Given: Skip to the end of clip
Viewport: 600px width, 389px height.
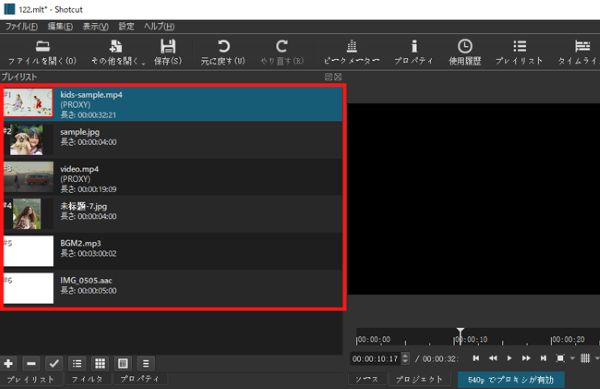Looking at the screenshot, I should pyautogui.click(x=543, y=358).
